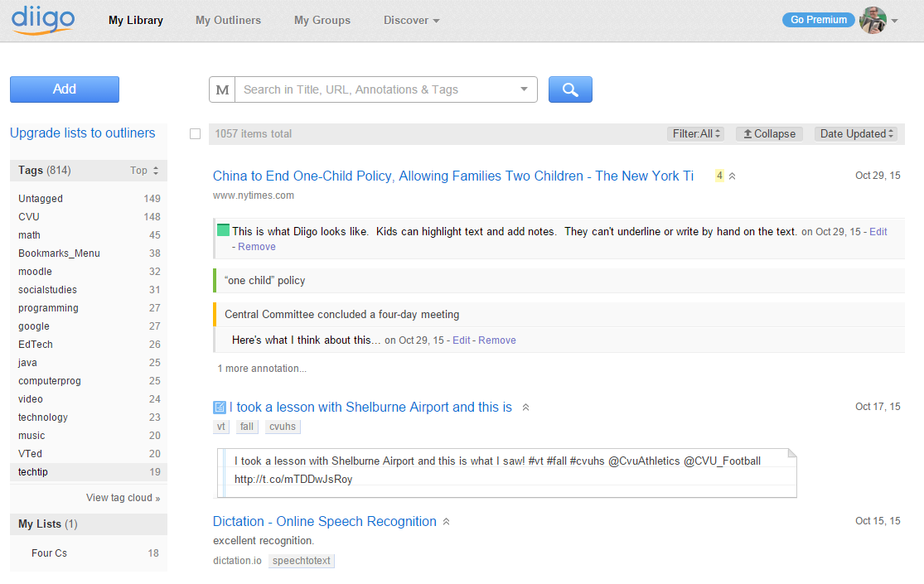Open My Outliners tab
This screenshot has width=924, height=584.
click(228, 20)
